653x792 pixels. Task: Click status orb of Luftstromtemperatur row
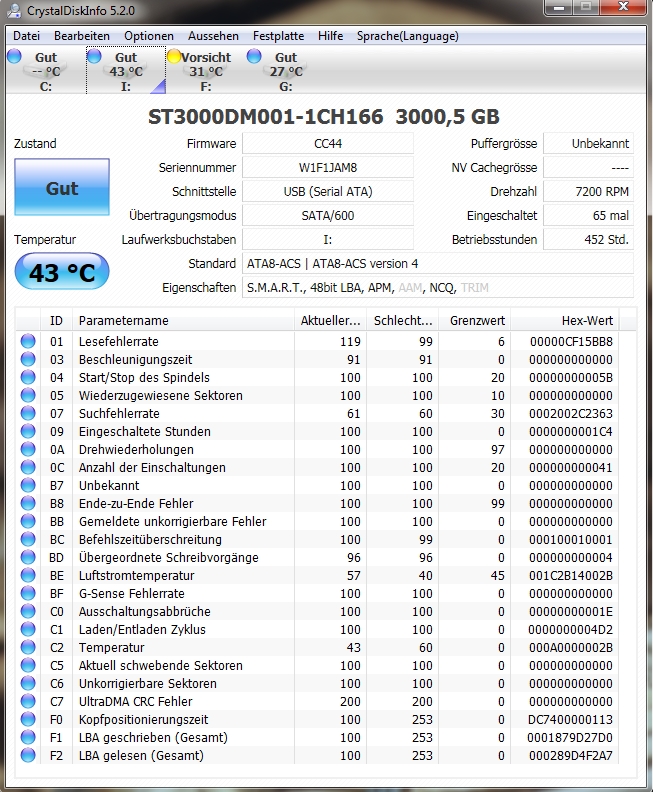(28, 575)
